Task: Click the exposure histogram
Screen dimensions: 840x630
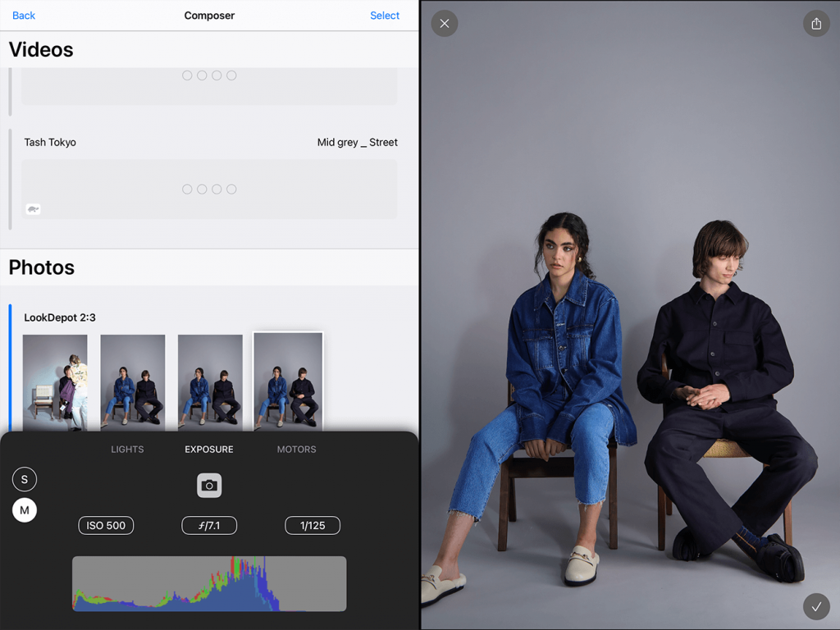Action: pyautogui.click(x=209, y=583)
